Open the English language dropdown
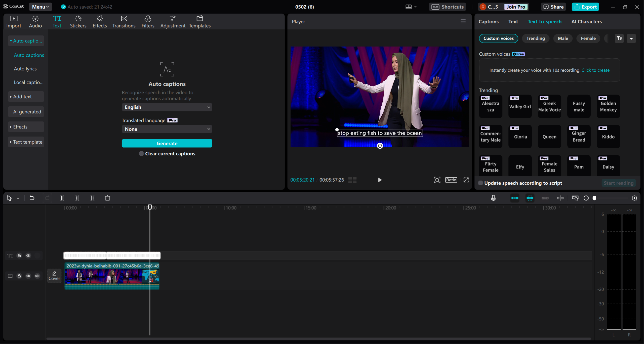 tap(167, 107)
